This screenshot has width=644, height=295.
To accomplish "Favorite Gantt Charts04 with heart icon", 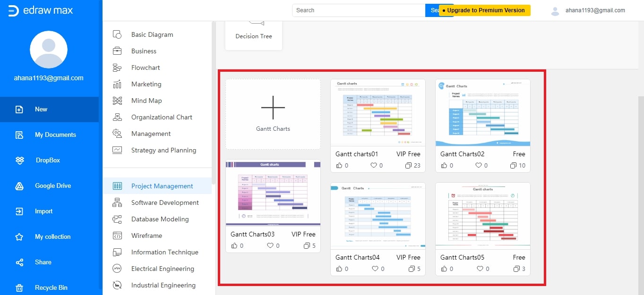I will (375, 269).
